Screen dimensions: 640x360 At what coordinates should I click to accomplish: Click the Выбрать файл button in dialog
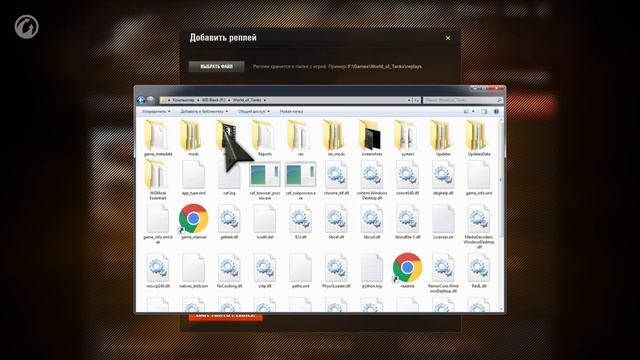point(216,67)
